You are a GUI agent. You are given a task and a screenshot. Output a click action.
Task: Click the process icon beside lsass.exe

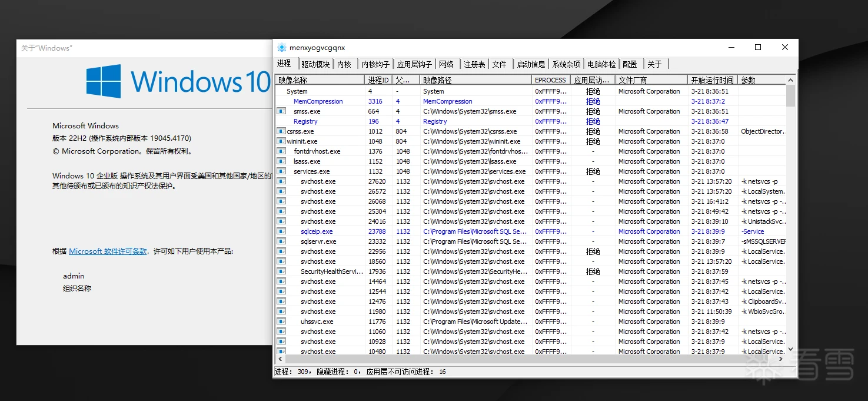281,161
